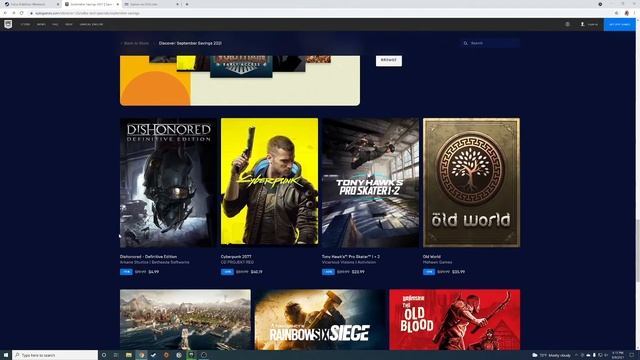Click the Old World discount badge
The height and width of the screenshot is (360, 640).
(x=429, y=271)
